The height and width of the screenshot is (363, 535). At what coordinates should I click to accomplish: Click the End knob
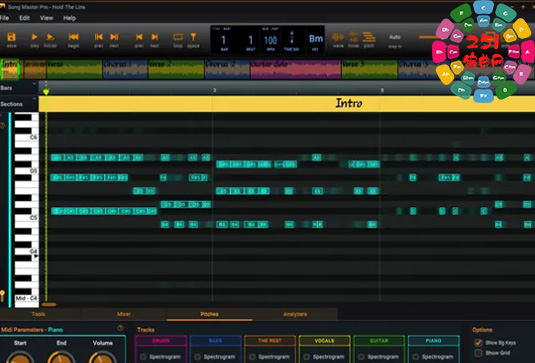[61, 358]
